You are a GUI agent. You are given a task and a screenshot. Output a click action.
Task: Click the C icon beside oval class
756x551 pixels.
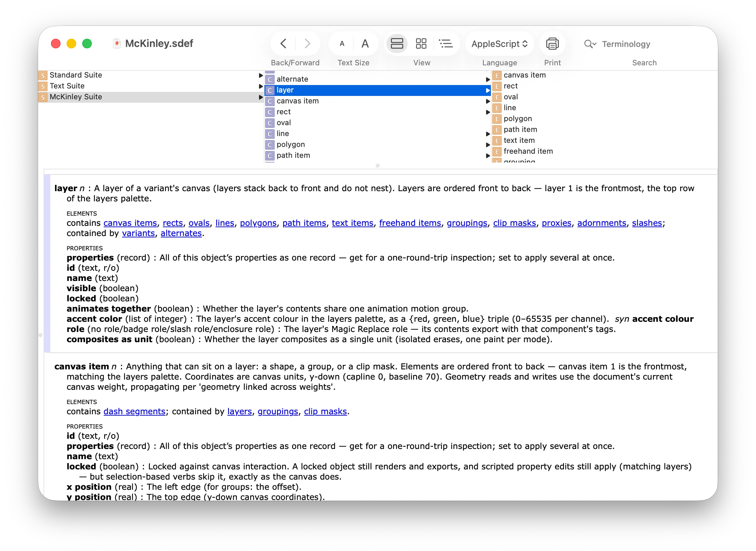click(270, 123)
